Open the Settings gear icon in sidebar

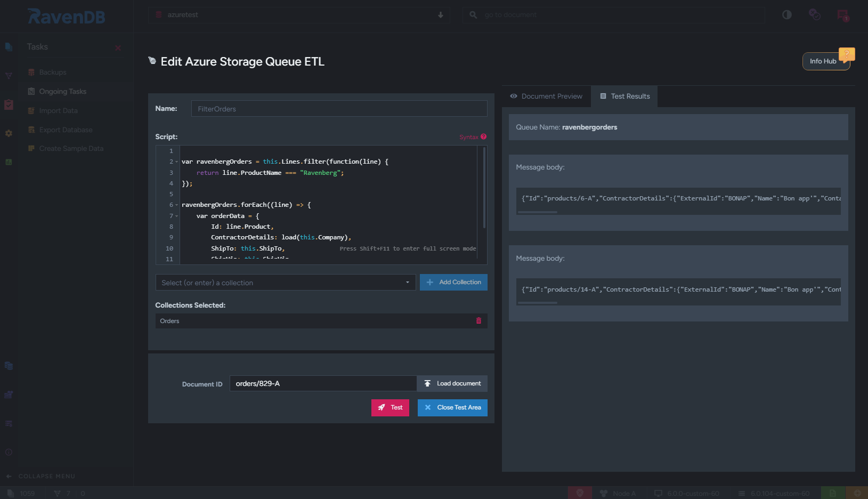[x=9, y=133]
